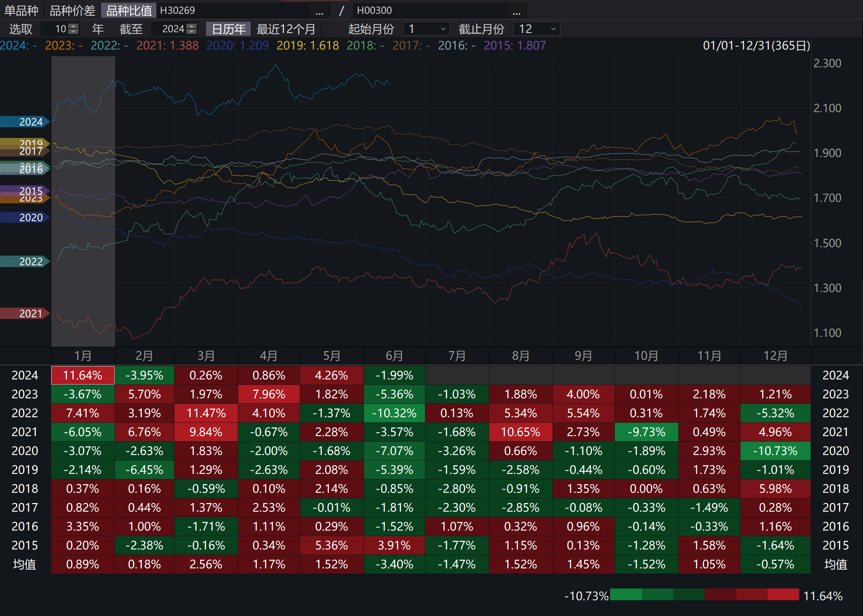
Task: Click the ellipsis button next to H30269
Action: pyautogui.click(x=319, y=11)
